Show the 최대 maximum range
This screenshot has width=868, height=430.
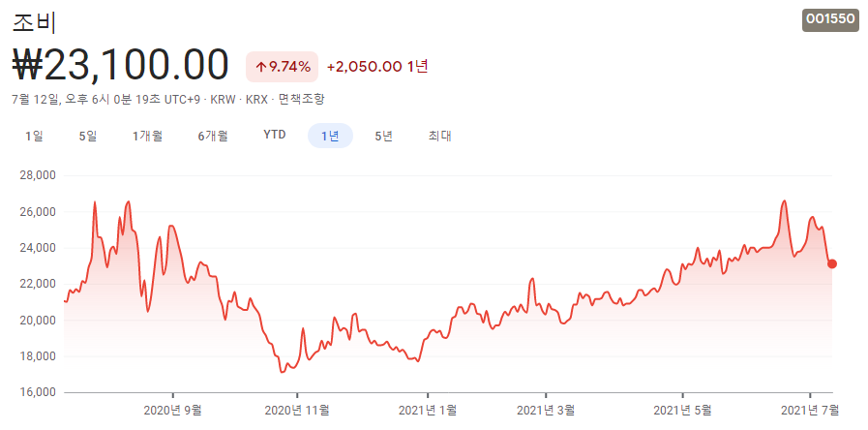439,136
